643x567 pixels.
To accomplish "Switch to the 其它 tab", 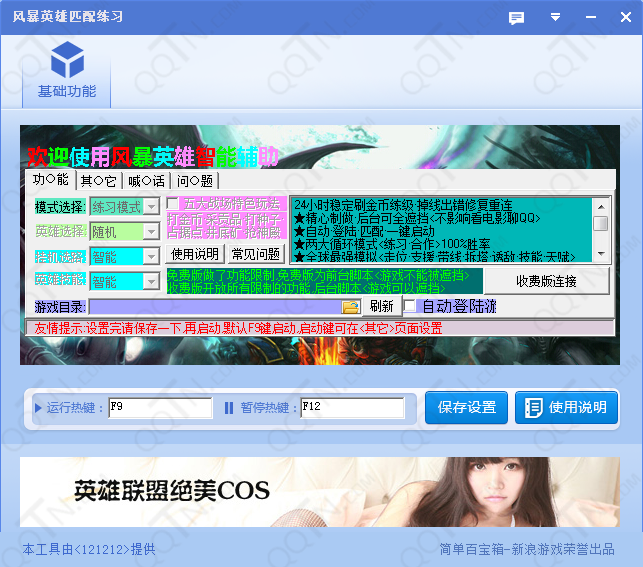I will click(98, 181).
